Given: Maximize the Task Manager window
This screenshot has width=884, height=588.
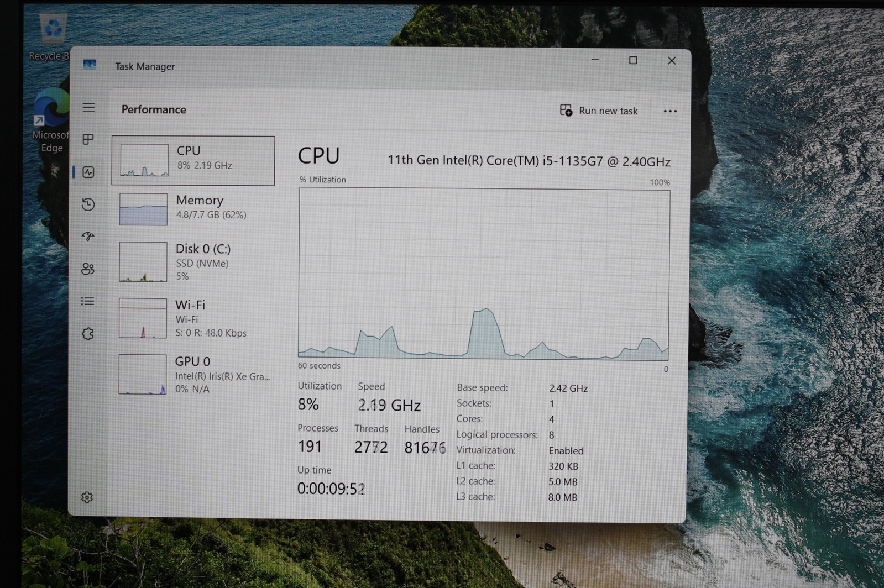Looking at the screenshot, I should coord(633,60).
